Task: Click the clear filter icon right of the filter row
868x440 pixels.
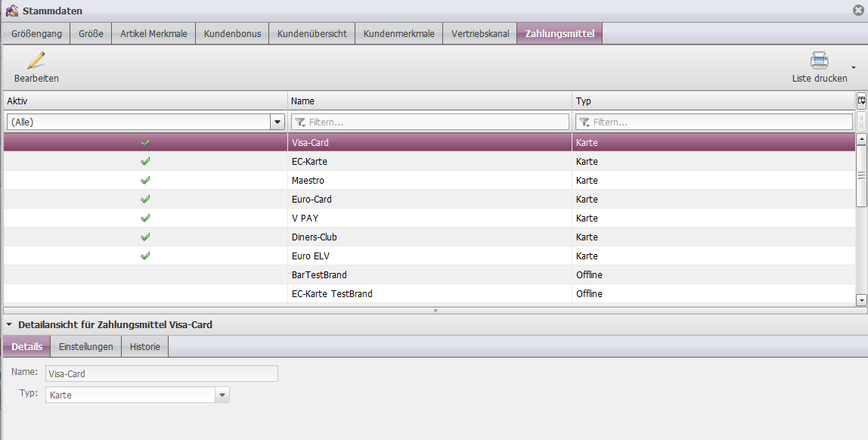Action: pos(861,122)
